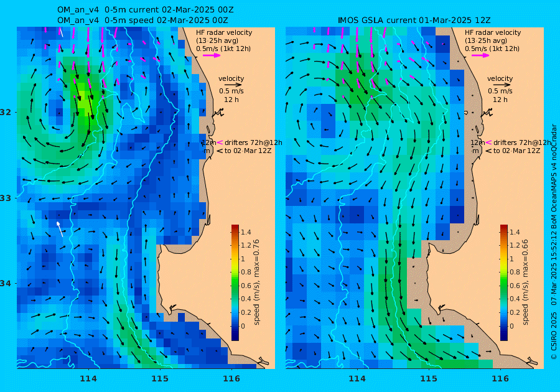Screen dimensions: 560x392
Task: Click the magenta drifter marker next to '12m' in the right map
Action: pos(488,142)
